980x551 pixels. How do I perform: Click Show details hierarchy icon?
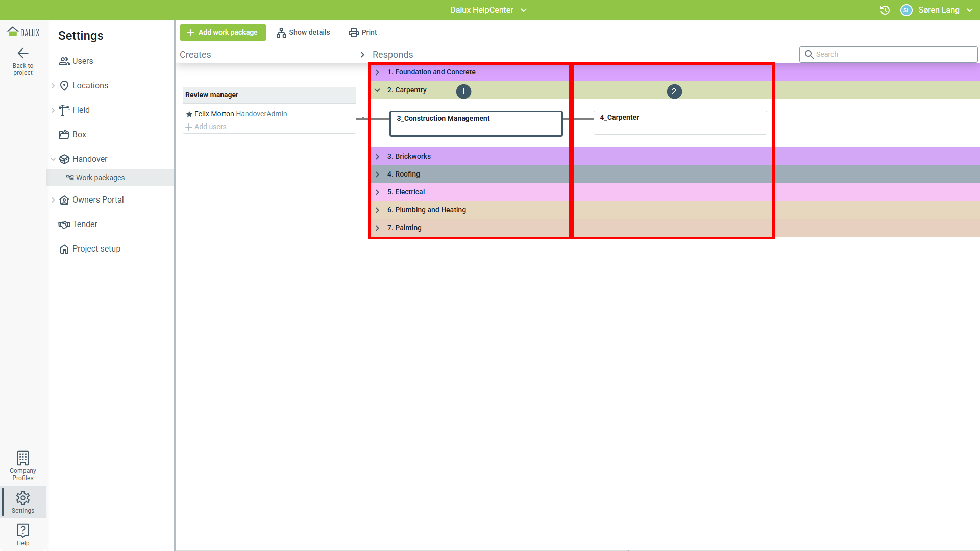[x=281, y=33]
